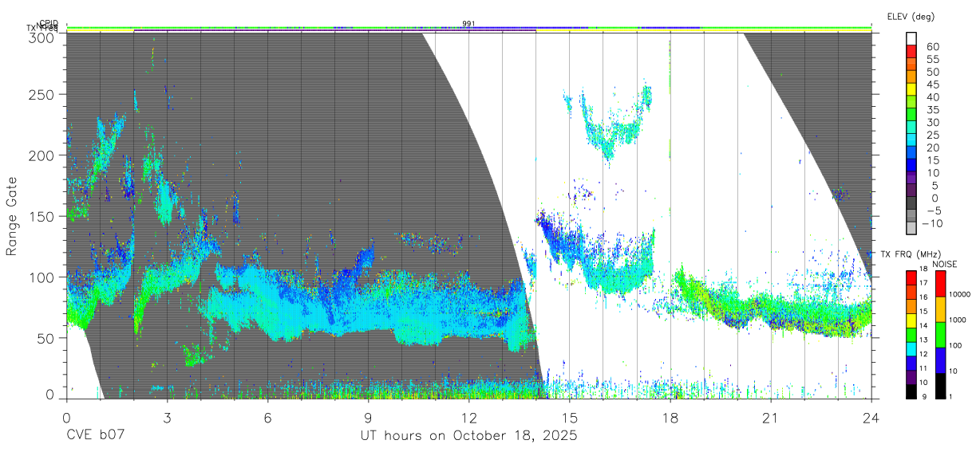Click the 'CVE b07' radar beam label
980x452 pixels.
click(96, 436)
